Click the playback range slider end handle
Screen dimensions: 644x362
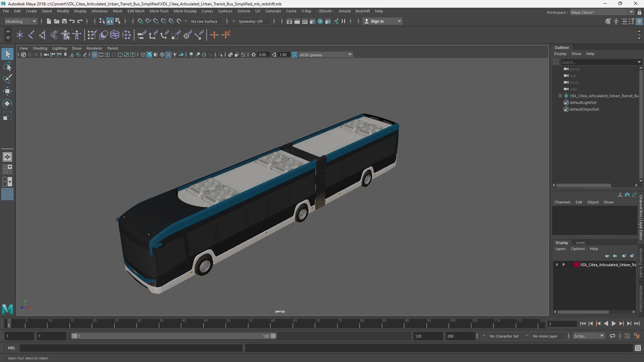point(273,336)
